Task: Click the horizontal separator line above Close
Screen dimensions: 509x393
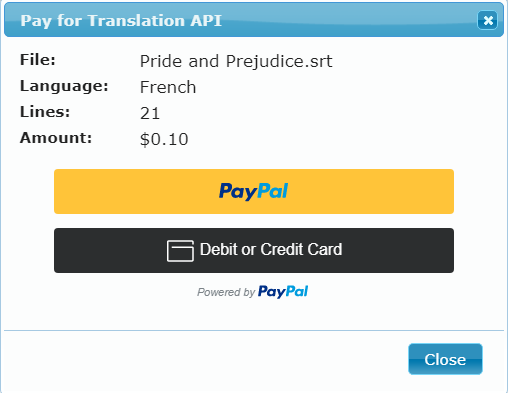Action: click(x=254, y=331)
